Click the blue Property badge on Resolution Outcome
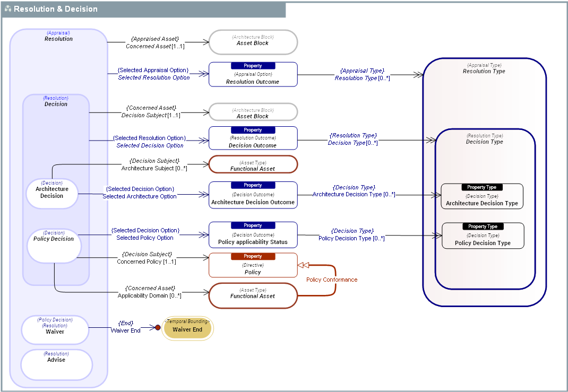Screen dimensions: 568x392 pyautogui.click(x=253, y=66)
